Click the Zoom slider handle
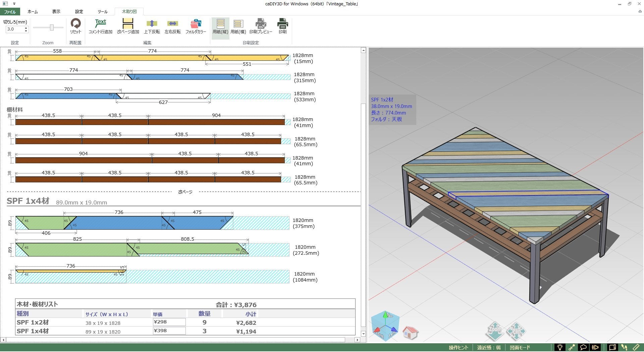This screenshot has width=644, height=352. (x=52, y=27)
